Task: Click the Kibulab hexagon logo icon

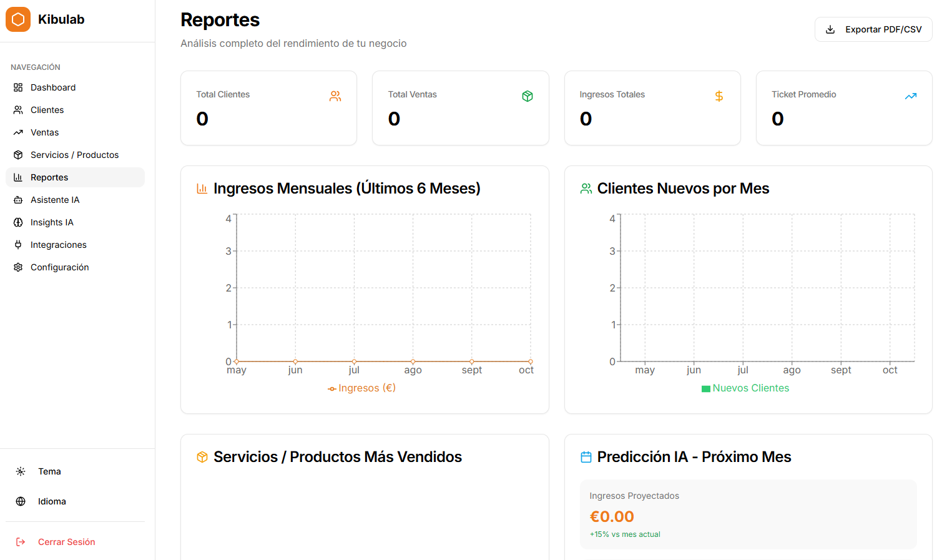Action: [x=18, y=19]
